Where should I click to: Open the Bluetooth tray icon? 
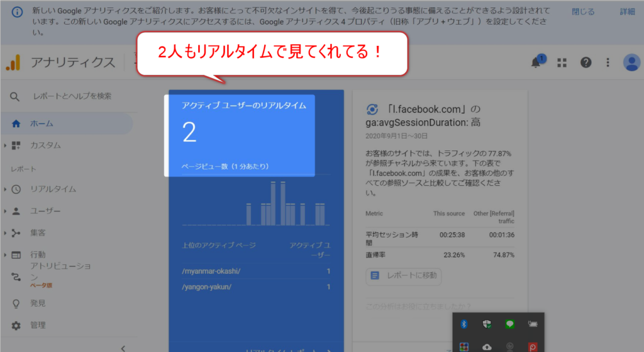coord(464,324)
